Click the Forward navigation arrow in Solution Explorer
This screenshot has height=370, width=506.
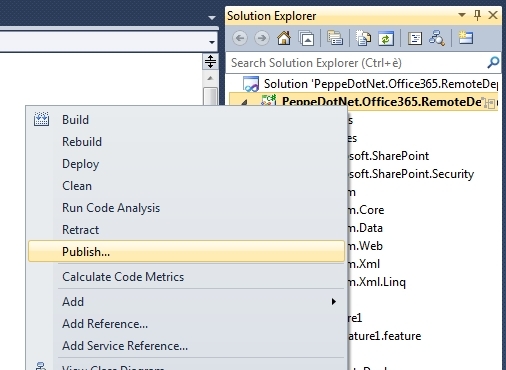coord(262,38)
